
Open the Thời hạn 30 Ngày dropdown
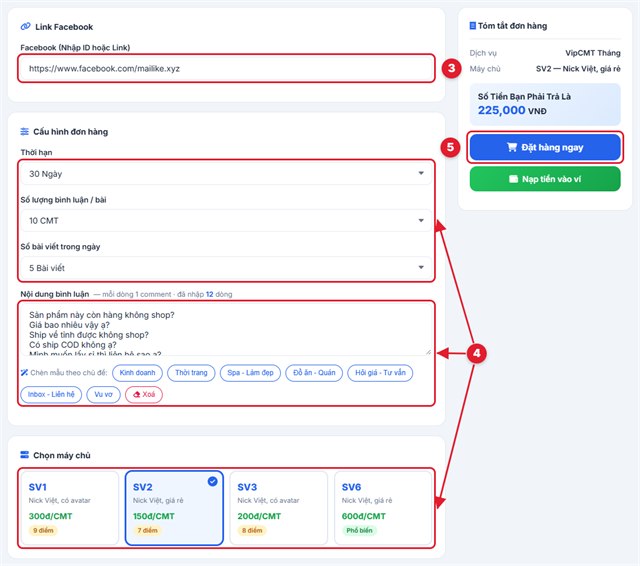pyautogui.click(x=226, y=174)
